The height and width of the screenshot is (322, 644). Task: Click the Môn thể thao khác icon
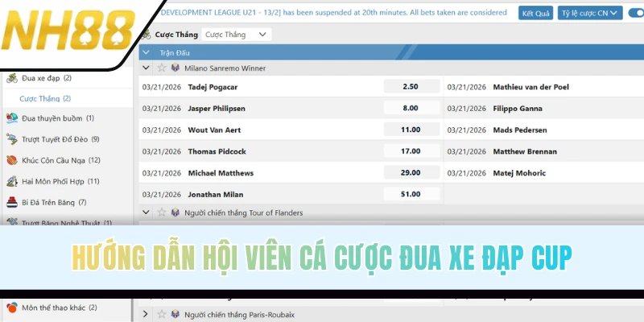(12, 308)
